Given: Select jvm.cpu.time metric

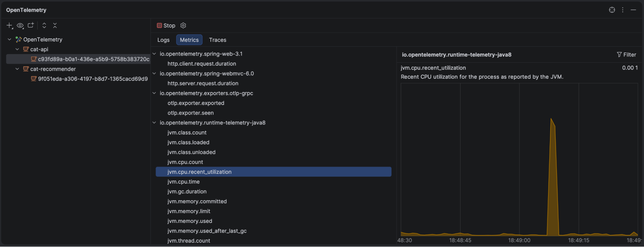Looking at the screenshot, I should tap(184, 182).
